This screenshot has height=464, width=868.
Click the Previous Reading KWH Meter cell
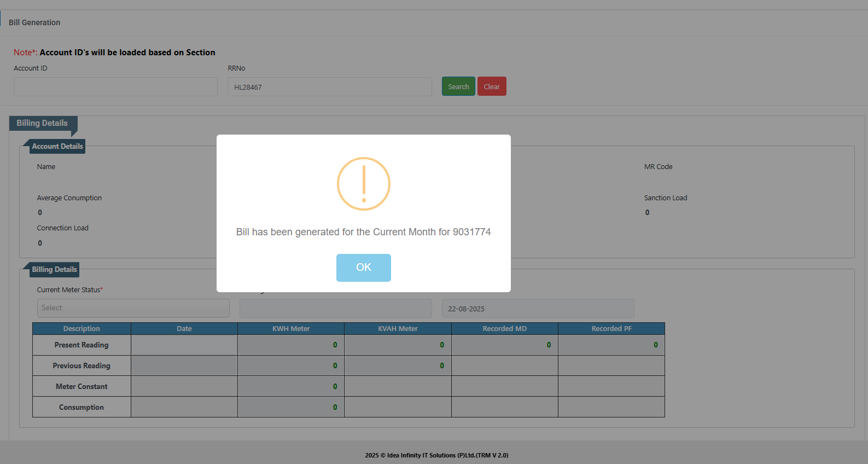(291, 366)
